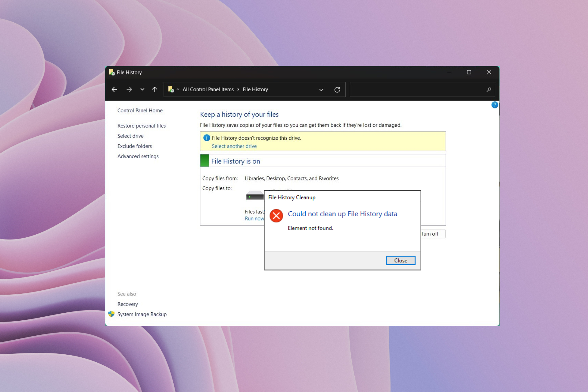The height and width of the screenshot is (392, 588).
Task: Click 'Recovery' under See also section
Action: pos(128,303)
